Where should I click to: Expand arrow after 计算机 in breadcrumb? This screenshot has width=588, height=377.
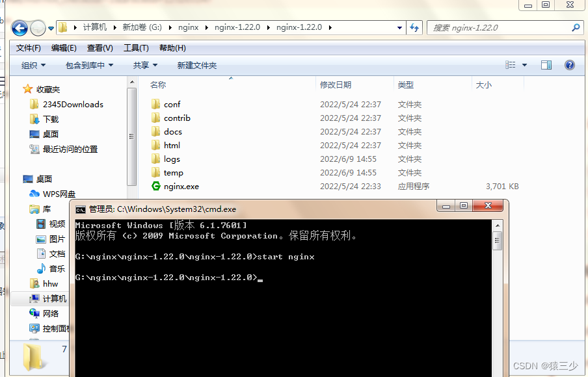pyautogui.click(x=114, y=27)
